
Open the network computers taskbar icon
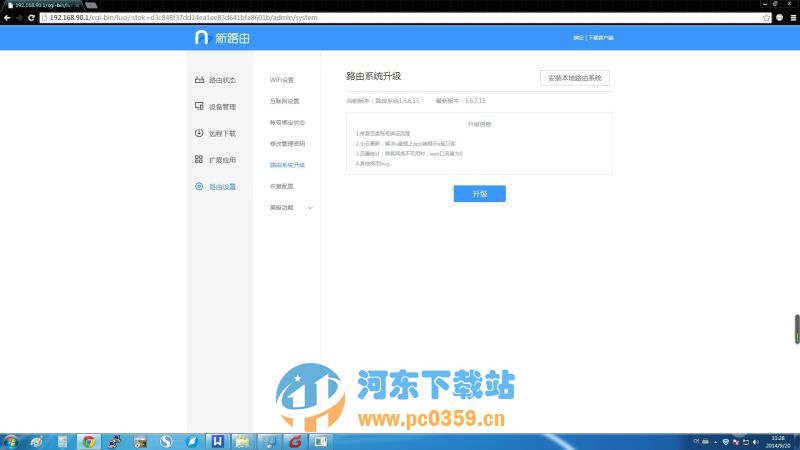268,441
